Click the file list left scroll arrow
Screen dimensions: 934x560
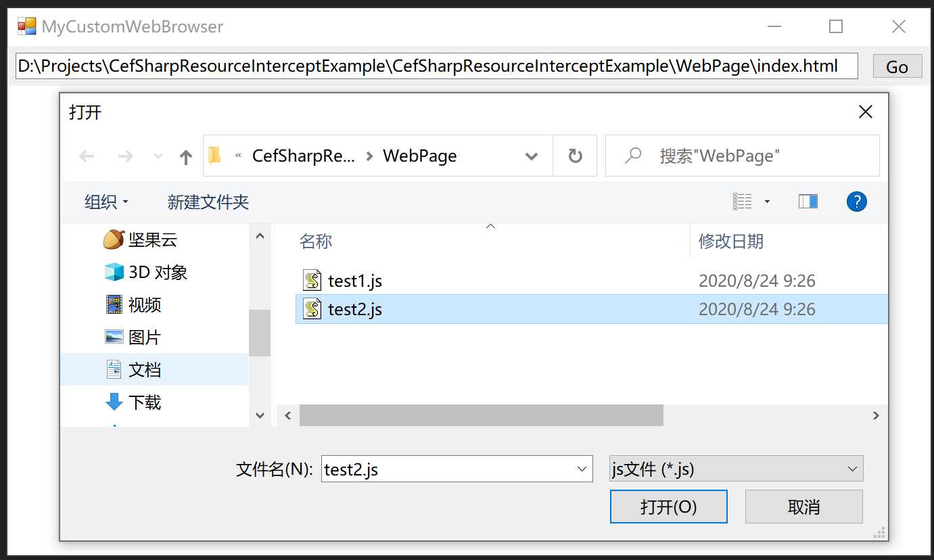coord(288,415)
